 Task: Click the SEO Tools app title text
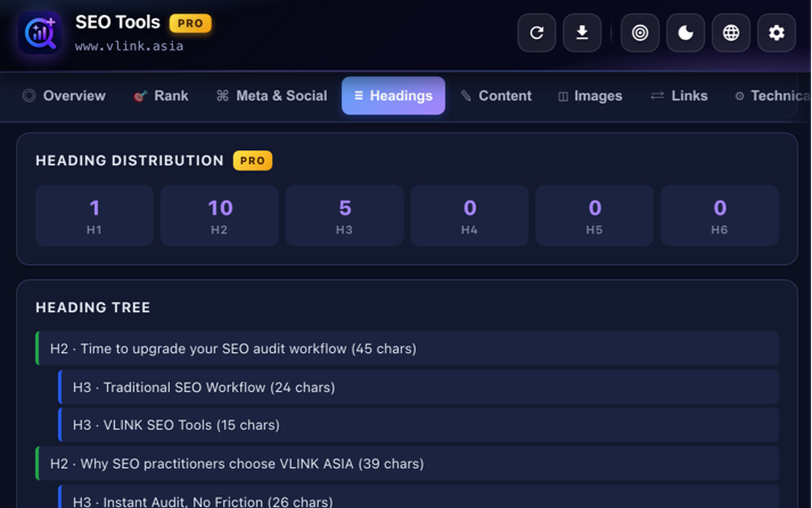(x=118, y=22)
